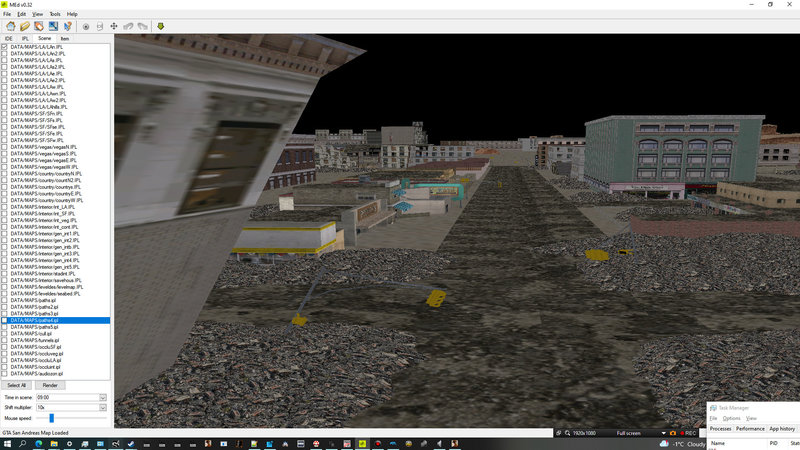Open the Time in scene dropdown
The height and width of the screenshot is (450, 800).
[103, 397]
